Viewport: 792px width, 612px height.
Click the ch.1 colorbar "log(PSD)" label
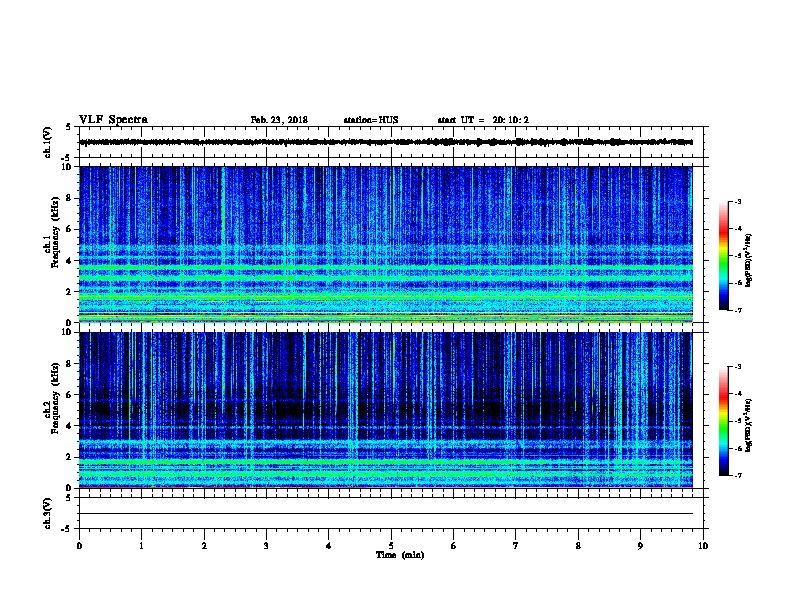click(748, 260)
